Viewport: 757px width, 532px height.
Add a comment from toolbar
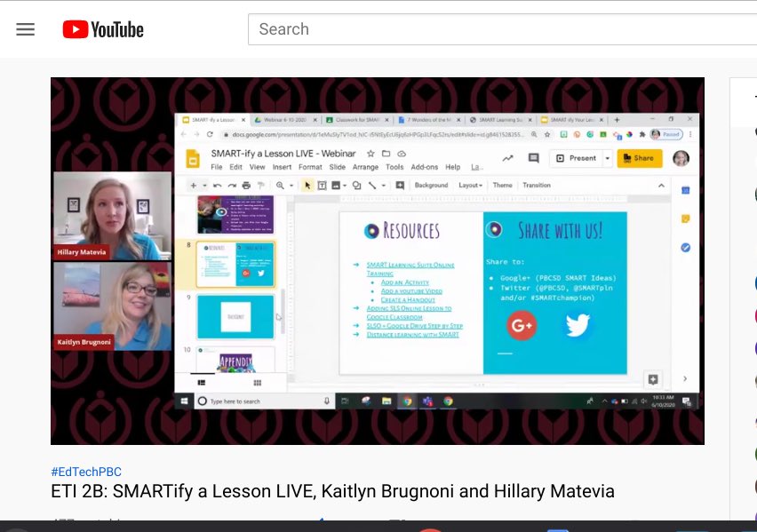[400, 186]
